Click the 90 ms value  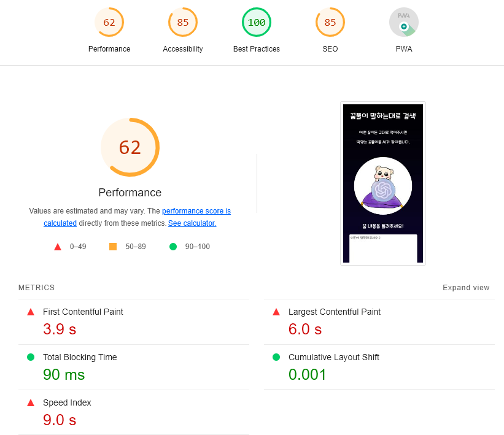(x=64, y=374)
